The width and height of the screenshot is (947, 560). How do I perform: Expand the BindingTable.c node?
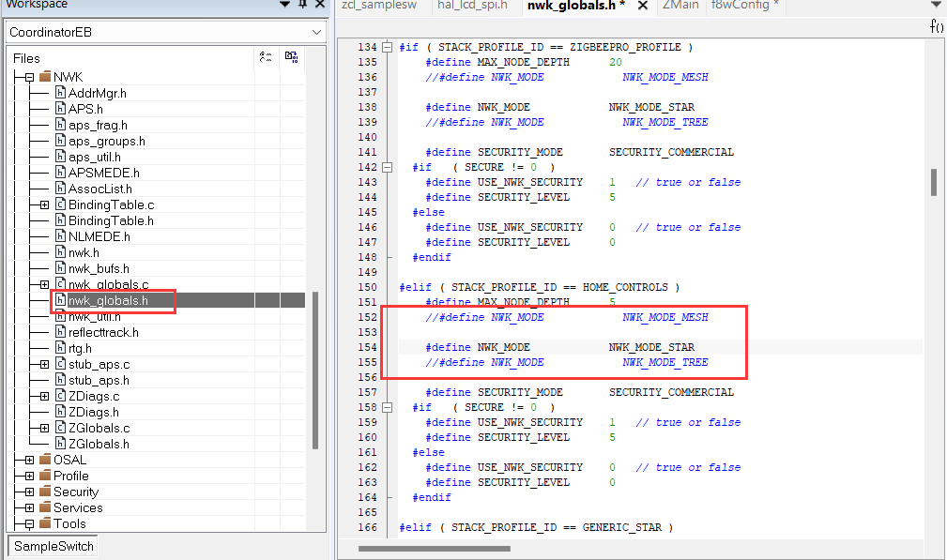pos(44,205)
